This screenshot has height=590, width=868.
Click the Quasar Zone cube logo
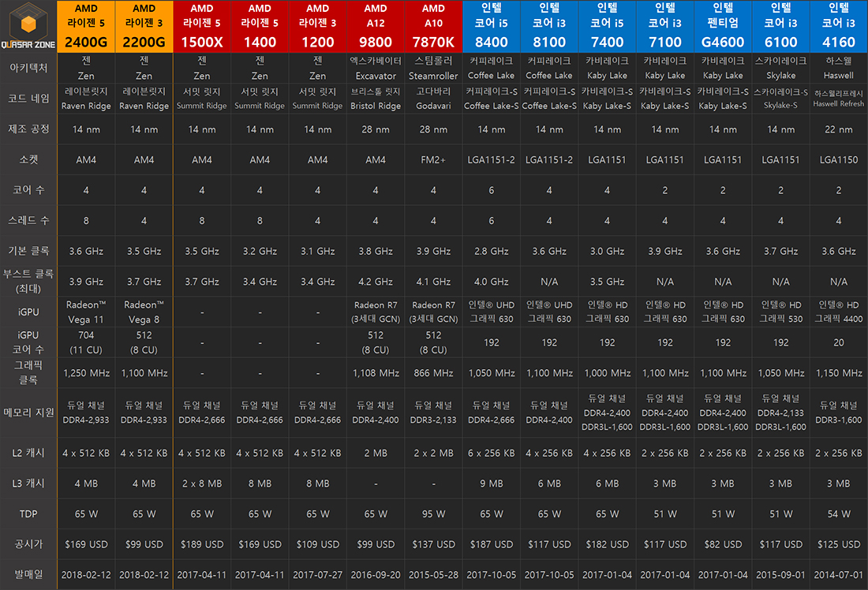pyautogui.click(x=28, y=19)
